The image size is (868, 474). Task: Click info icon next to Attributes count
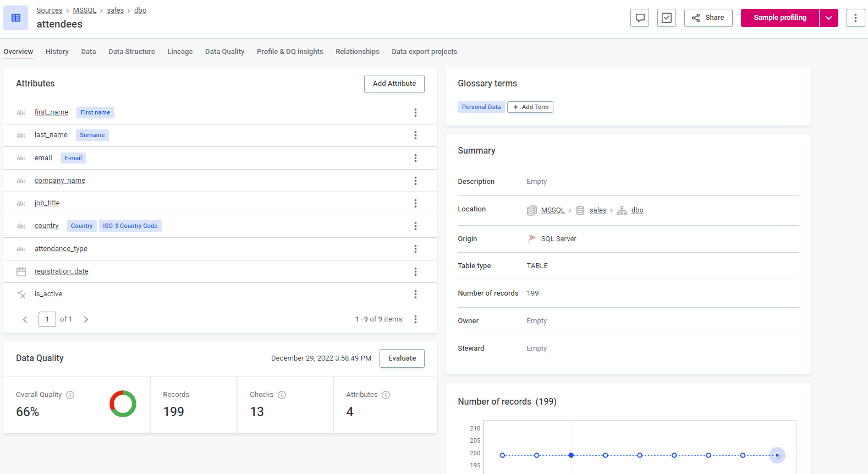(386, 395)
